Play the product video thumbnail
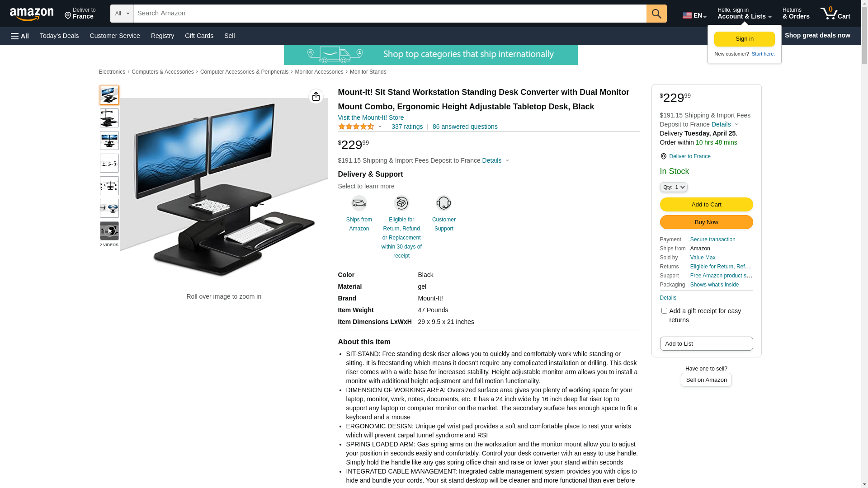Screen dimensions: 868x488 (x=109, y=231)
